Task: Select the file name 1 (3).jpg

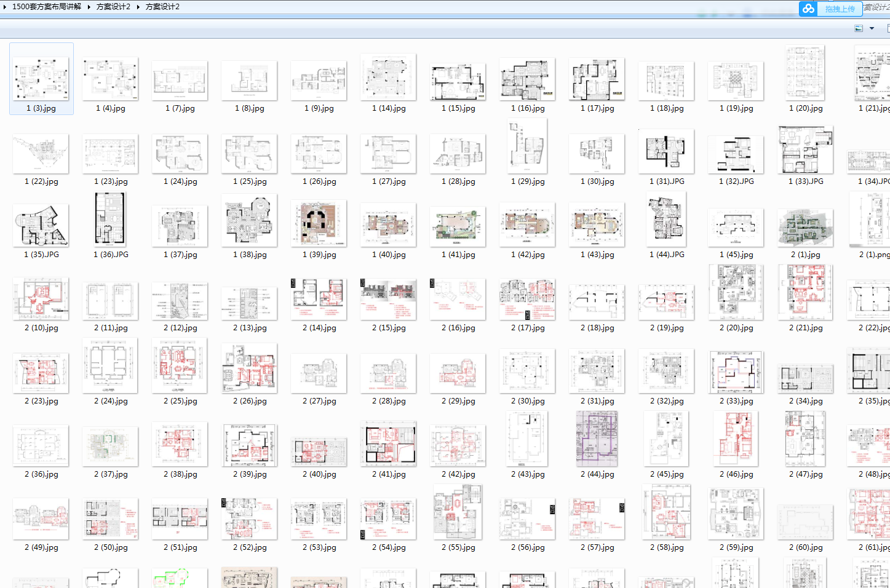Action: coord(41,108)
